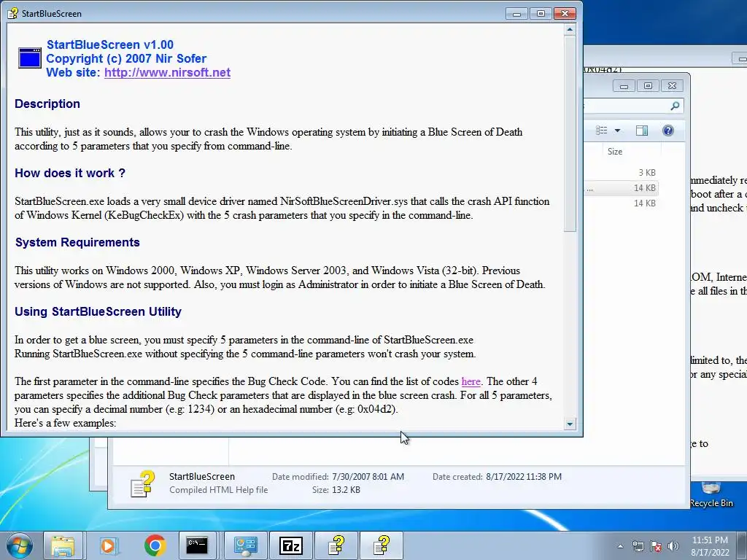
Task: Click the help page vertical scrollbar thumb
Action: [570, 133]
